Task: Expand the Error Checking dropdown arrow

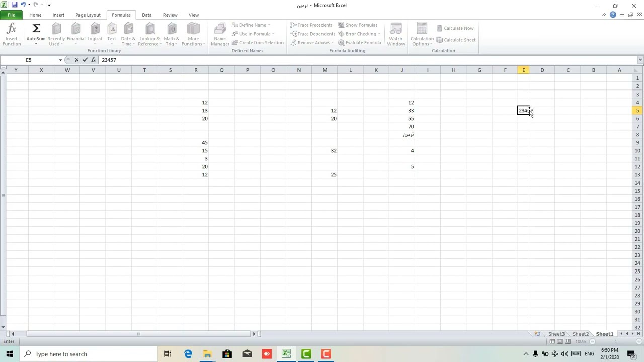Action: point(379,34)
